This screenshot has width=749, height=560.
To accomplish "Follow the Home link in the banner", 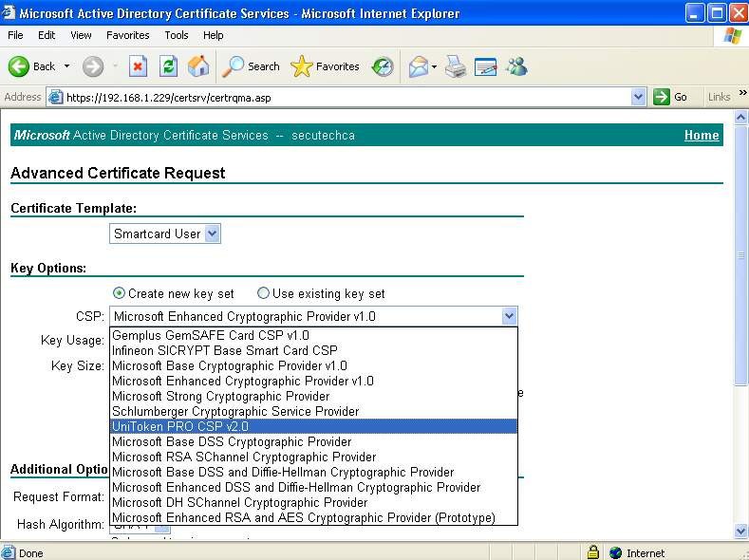I will 702,135.
